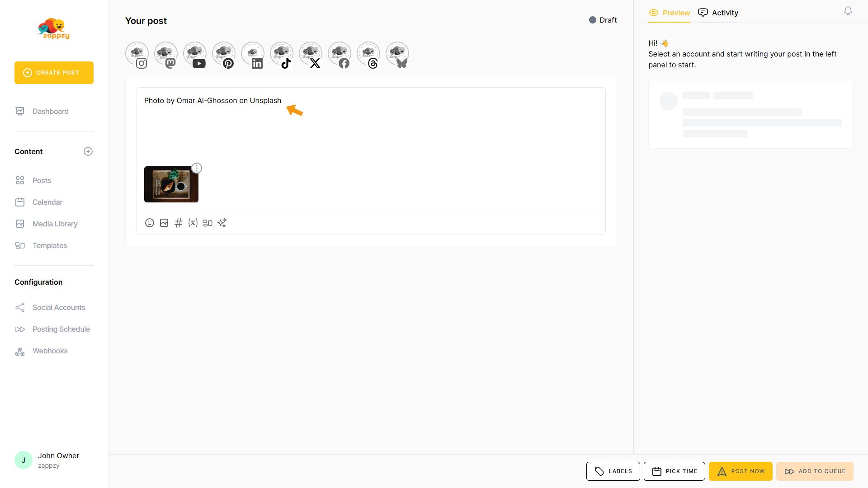Open the Pick Time scheduler
This screenshot has width=868, height=488.
(674, 471)
